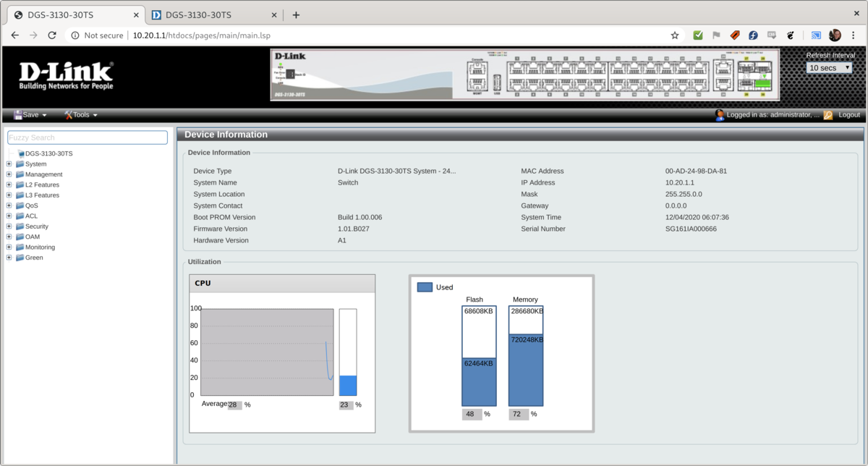Click the switch front panel port image
Screen dimensions: 868x466
pos(524,75)
